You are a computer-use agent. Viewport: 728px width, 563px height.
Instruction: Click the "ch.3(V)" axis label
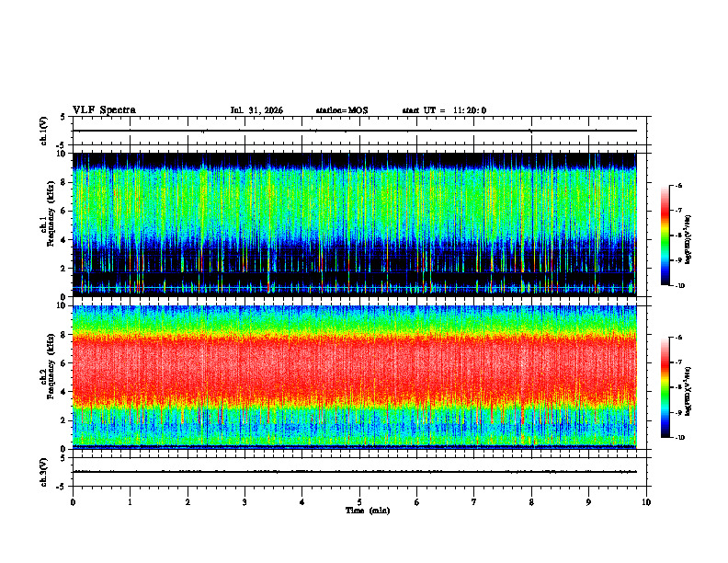pos(44,472)
